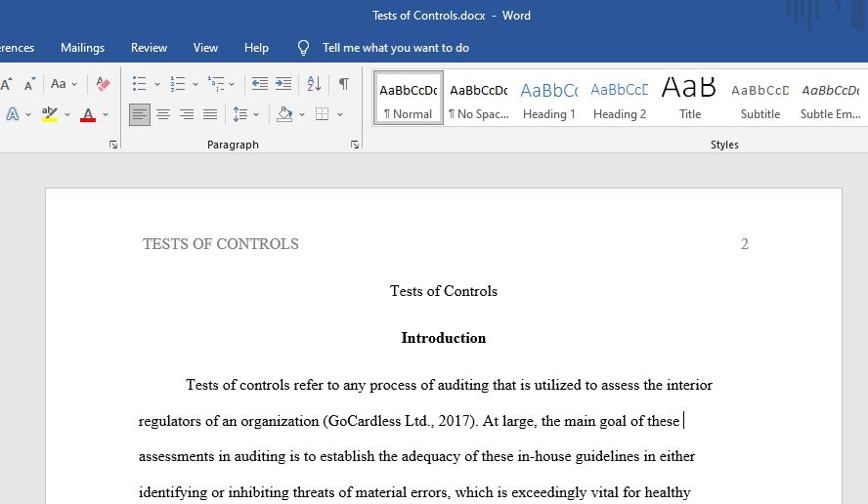Click the Line and Paragraph Spacing icon
This screenshot has width=868, height=504.
coord(239,114)
